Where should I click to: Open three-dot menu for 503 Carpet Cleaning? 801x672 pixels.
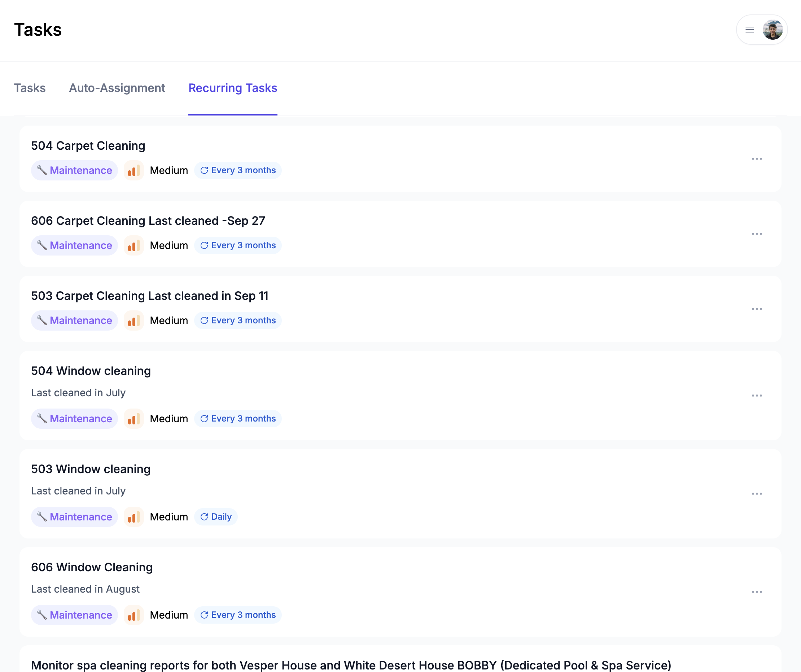coord(756,309)
